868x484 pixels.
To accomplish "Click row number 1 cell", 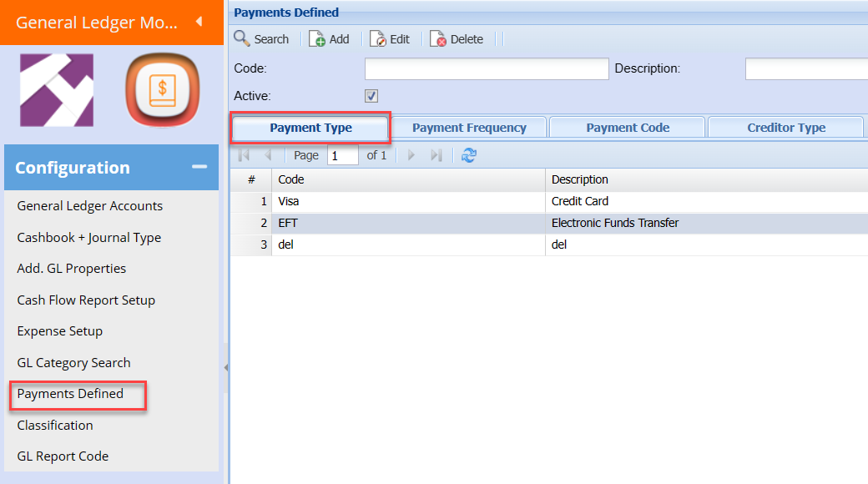I will tap(251, 201).
